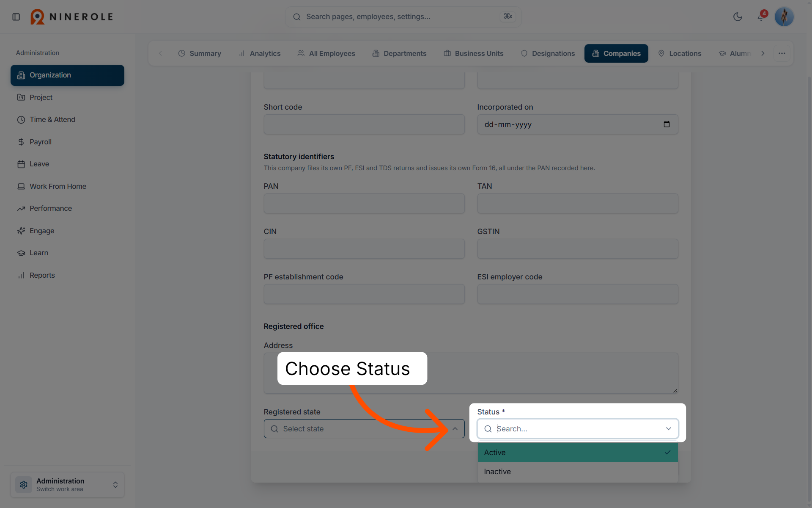The width and height of the screenshot is (812, 508).
Task: Click the more options ellipsis button
Action: [782, 53]
